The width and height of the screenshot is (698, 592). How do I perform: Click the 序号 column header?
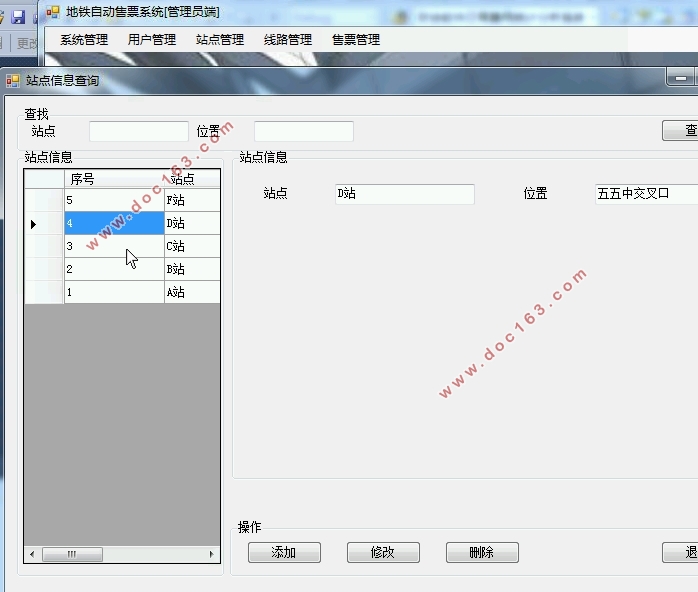(x=114, y=179)
